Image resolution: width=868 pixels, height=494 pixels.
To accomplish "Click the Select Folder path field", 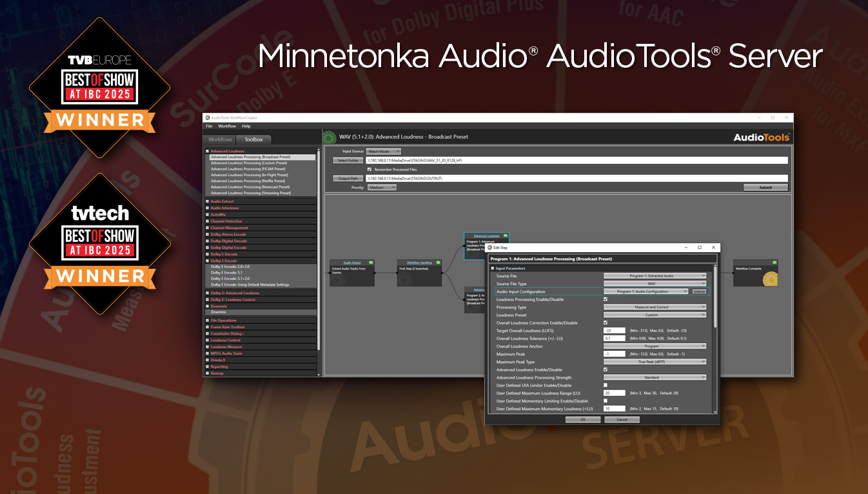I will pyautogui.click(x=577, y=160).
